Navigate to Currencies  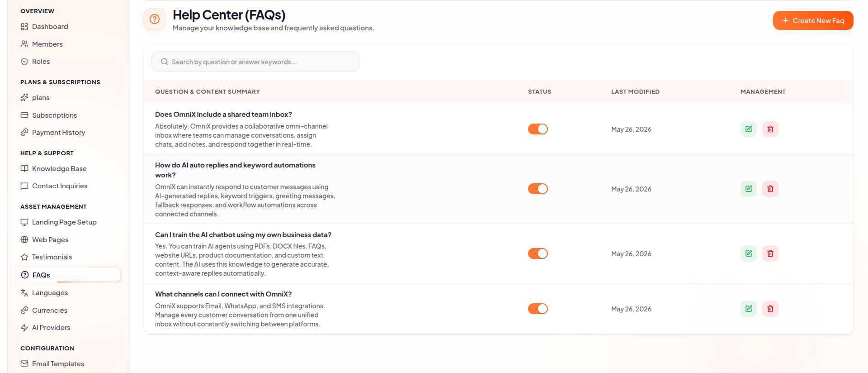[68, 310]
